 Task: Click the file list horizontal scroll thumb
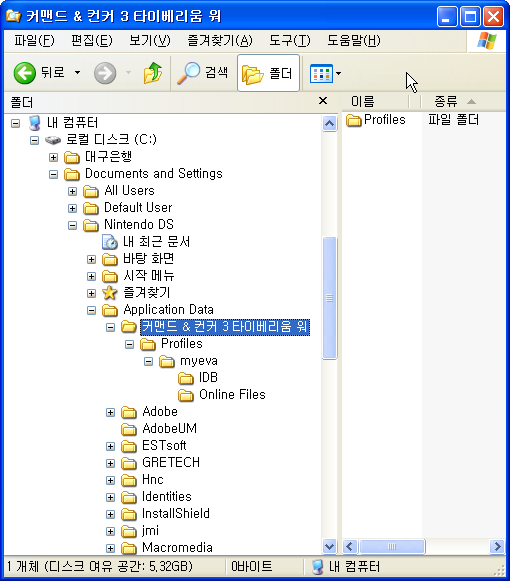(392, 547)
